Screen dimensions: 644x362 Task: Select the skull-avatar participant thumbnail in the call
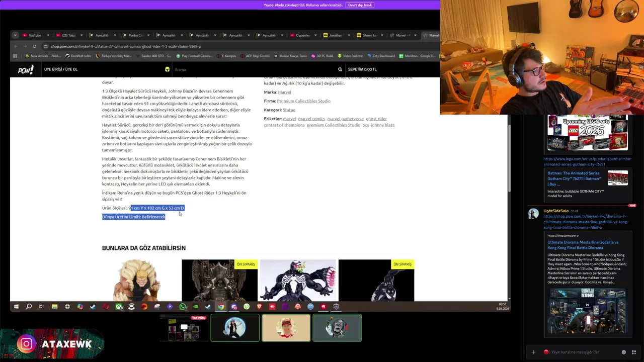[x=337, y=328]
